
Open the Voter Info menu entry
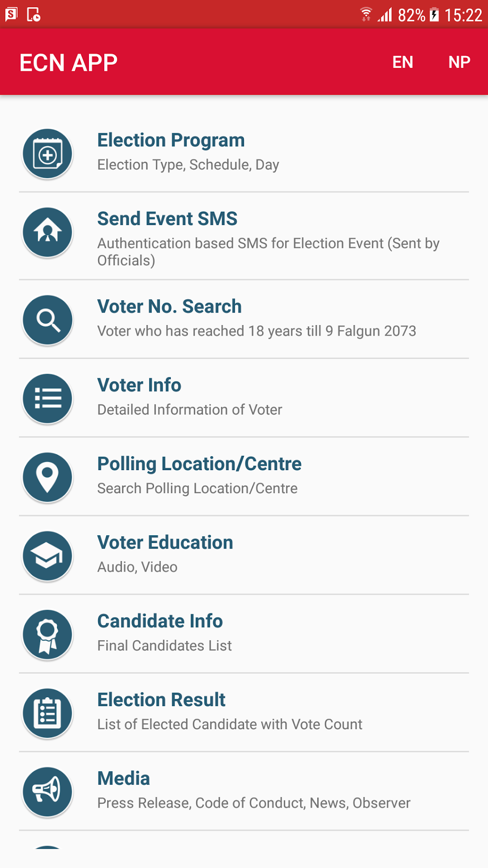coord(139,385)
